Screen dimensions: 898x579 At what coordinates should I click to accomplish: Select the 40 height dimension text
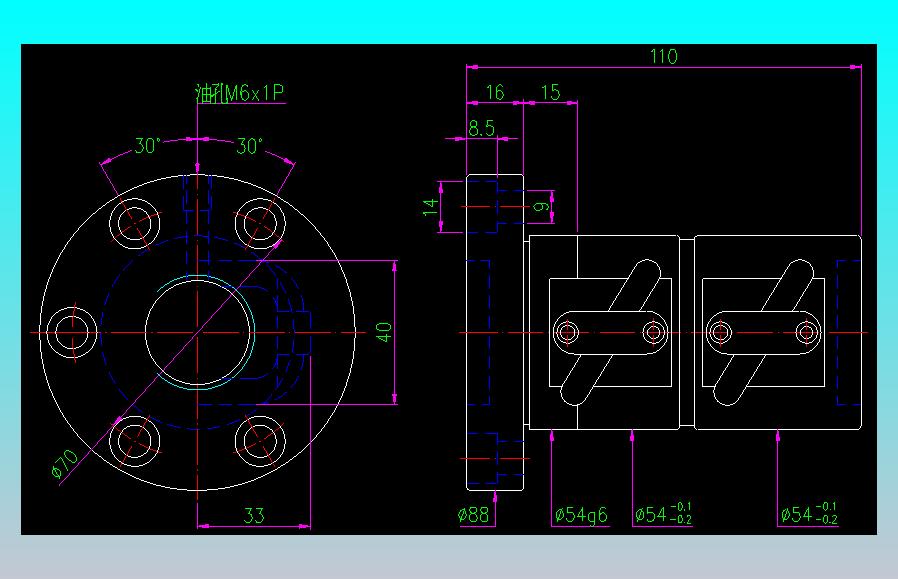384,332
